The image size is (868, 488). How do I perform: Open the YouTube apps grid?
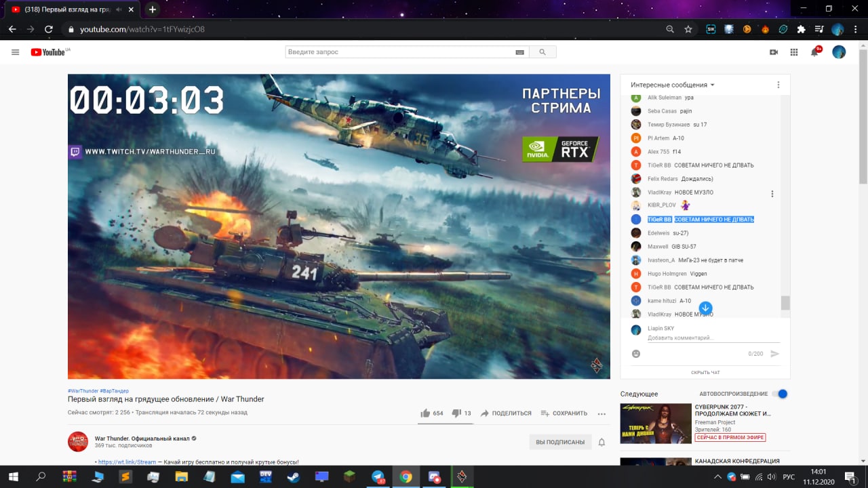click(x=794, y=52)
